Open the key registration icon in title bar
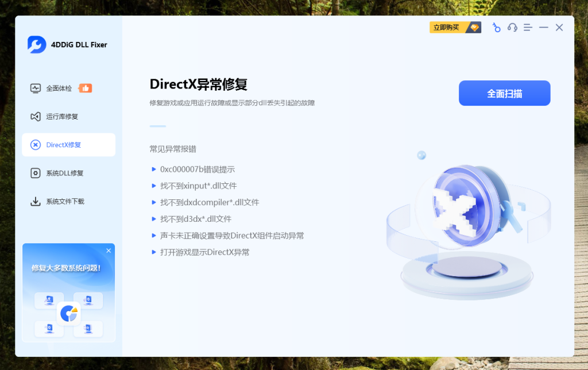The height and width of the screenshot is (370, 588). [496, 28]
